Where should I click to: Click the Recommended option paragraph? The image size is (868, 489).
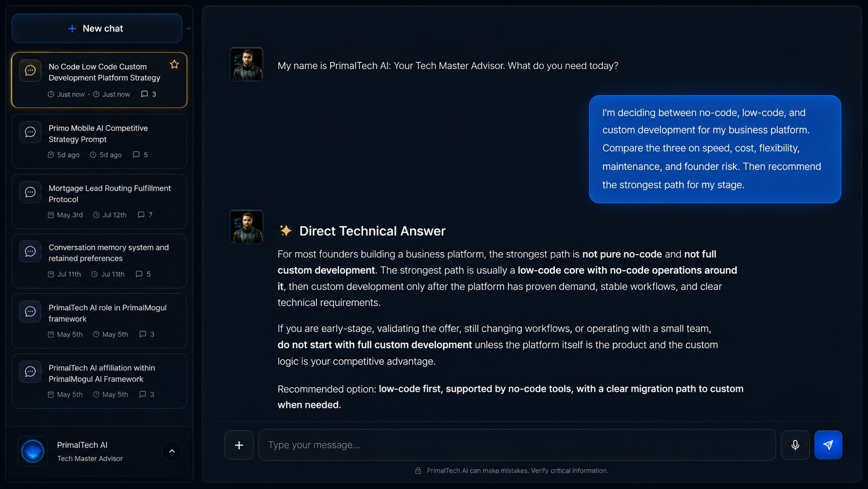510,397
